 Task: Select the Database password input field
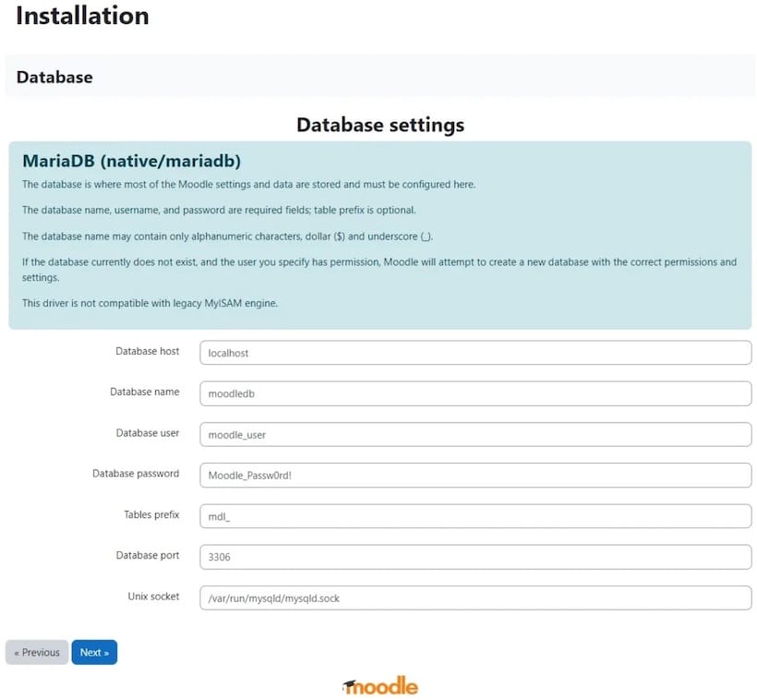(475, 475)
